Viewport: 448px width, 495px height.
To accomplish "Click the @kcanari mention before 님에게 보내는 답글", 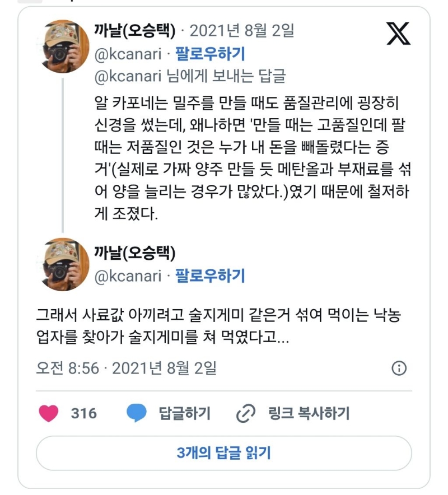I will [x=128, y=76].
